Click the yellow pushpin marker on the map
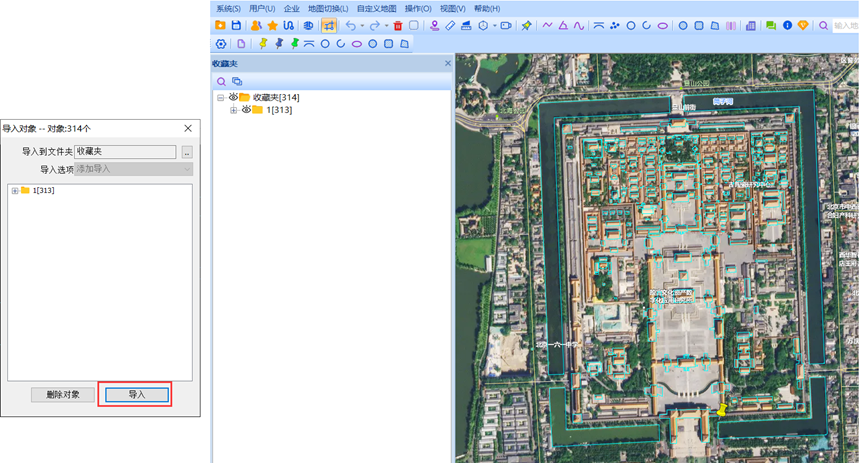 tap(723, 409)
